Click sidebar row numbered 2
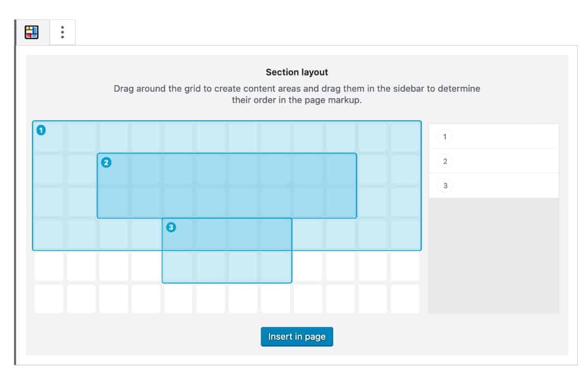The width and height of the screenshot is (588, 375). click(493, 161)
